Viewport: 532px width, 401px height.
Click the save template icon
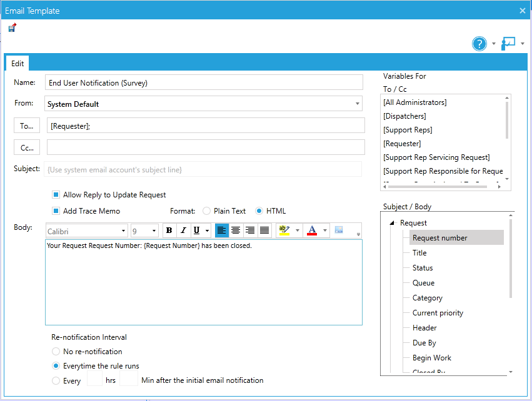(x=13, y=28)
